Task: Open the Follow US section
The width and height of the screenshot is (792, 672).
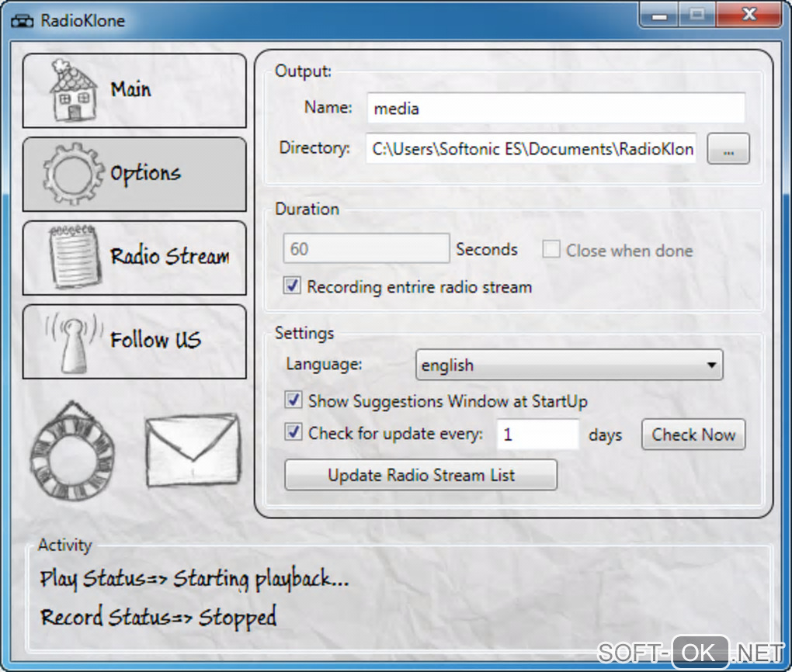Action: (134, 341)
